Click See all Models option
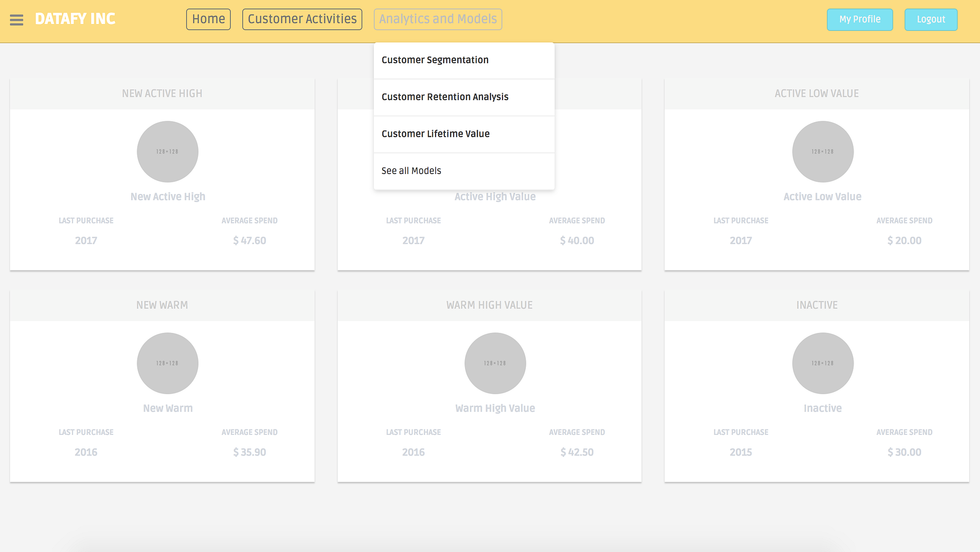 411,171
